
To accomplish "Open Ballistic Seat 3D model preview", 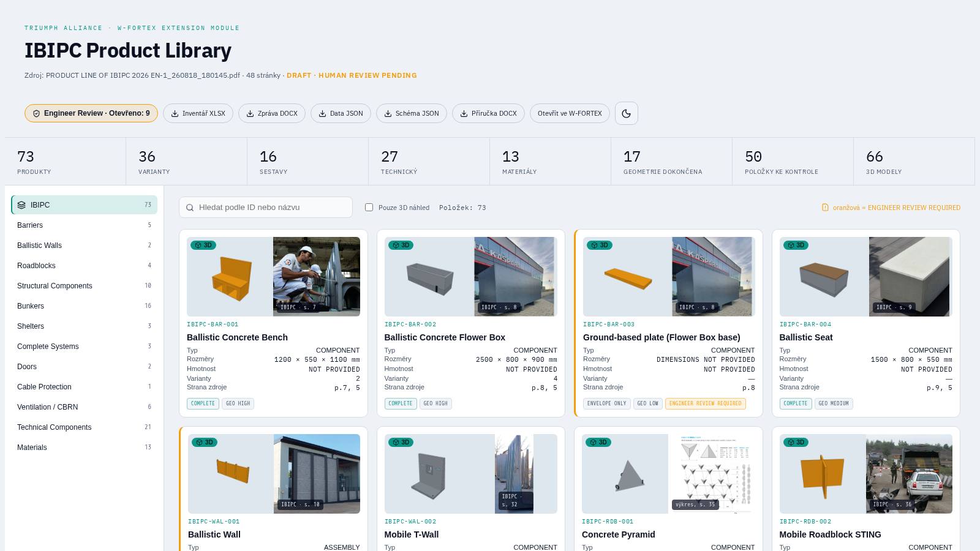I will click(824, 277).
